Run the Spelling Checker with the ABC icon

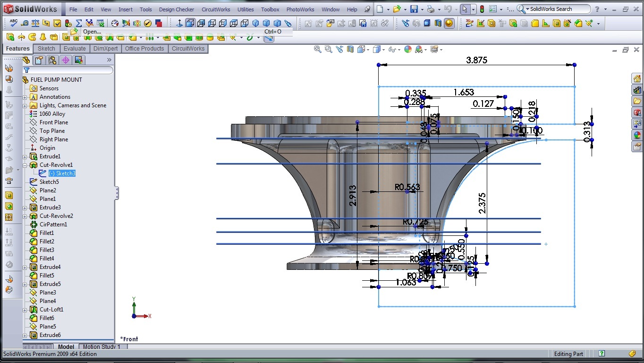pos(13,23)
